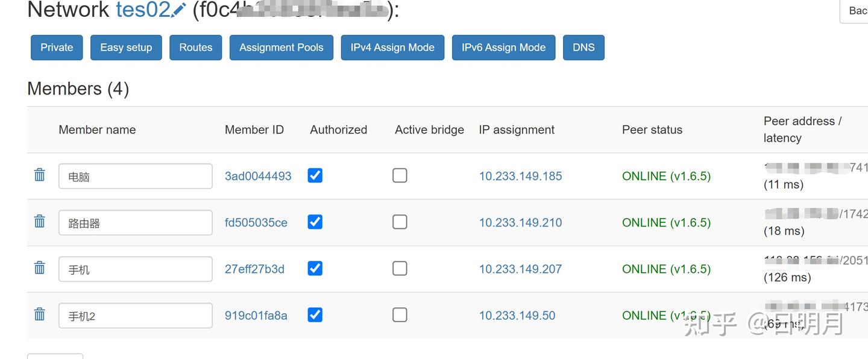The width and height of the screenshot is (868, 359).
Task: Enable Active bridge for 手机 member
Action: pos(400,268)
